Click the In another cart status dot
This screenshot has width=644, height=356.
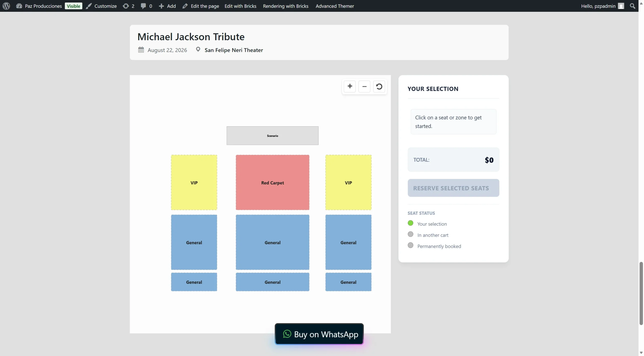(x=410, y=234)
